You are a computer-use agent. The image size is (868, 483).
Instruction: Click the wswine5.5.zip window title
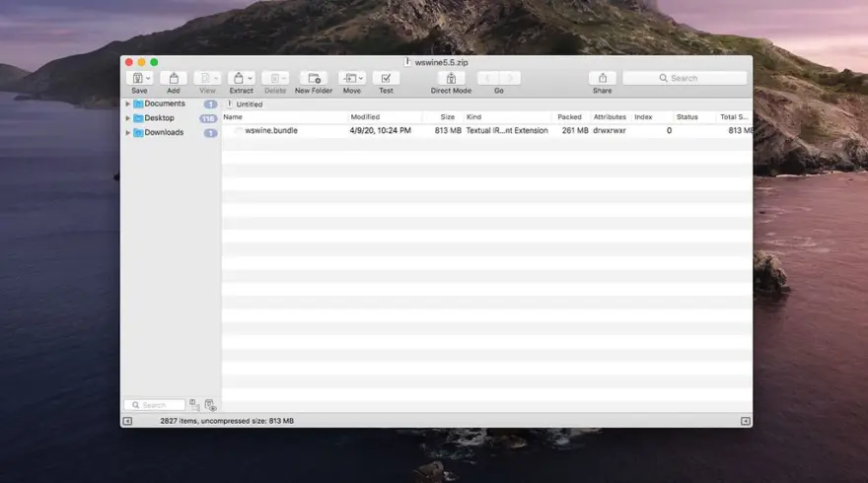(x=441, y=62)
